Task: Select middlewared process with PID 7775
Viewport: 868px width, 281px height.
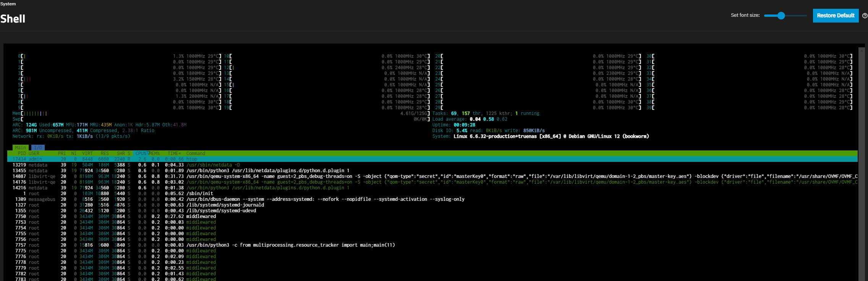Action: tap(432, 251)
